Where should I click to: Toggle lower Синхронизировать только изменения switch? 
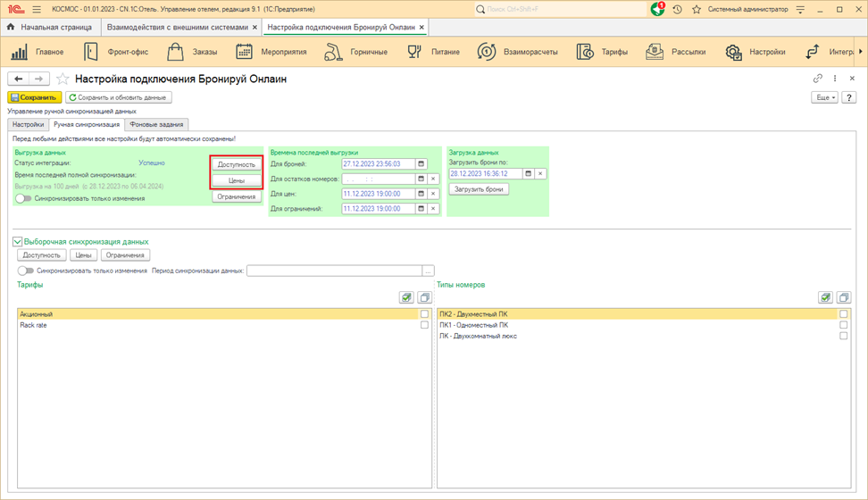(x=26, y=271)
